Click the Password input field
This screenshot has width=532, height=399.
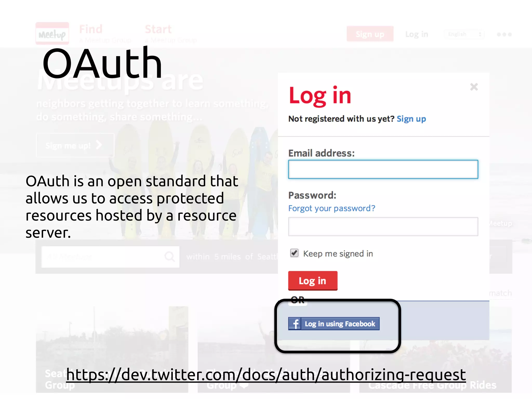tap(383, 227)
